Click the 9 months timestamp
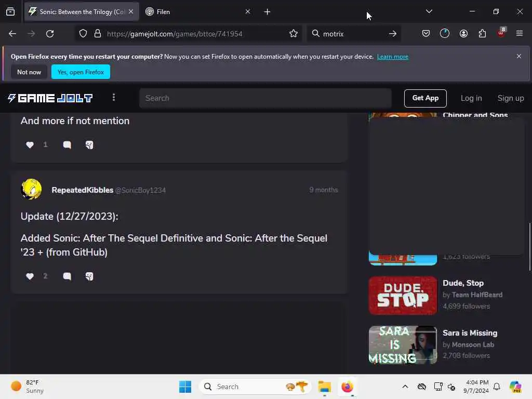Screen dimensions: 532x399 point(323,190)
